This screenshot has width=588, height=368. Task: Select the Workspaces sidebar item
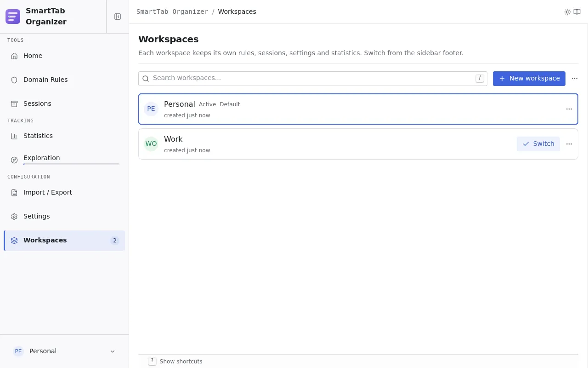click(x=64, y=240)
